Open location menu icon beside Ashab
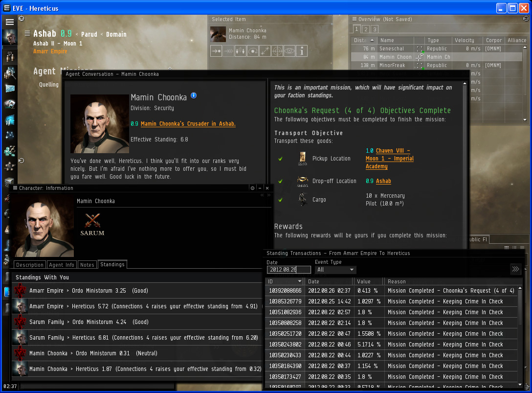 click(27, 33)
